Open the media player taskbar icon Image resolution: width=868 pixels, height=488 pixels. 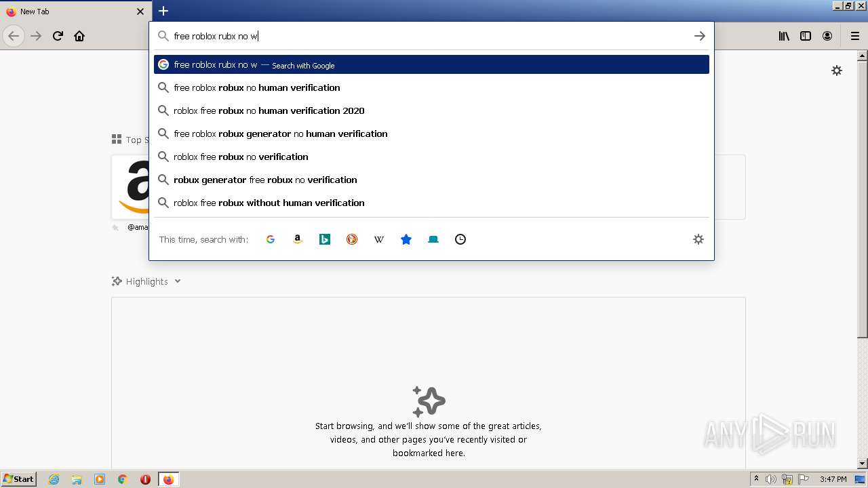100,479
